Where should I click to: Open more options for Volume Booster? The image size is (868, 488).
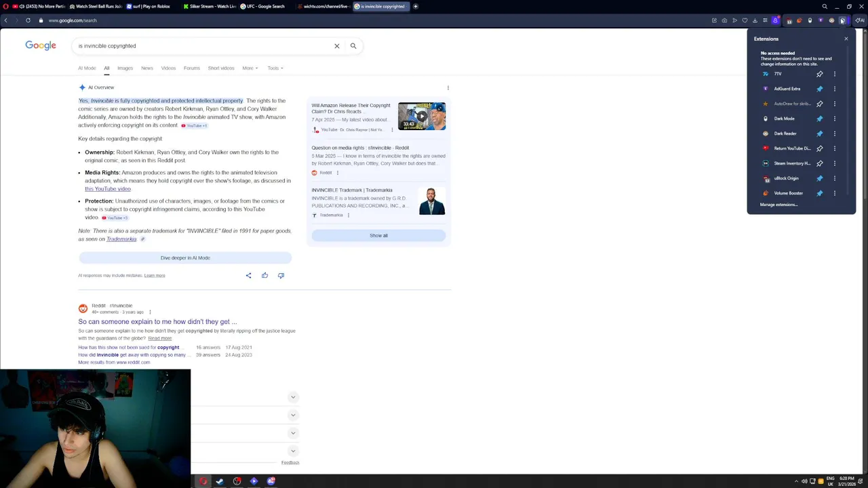pyautogui.click(x=835, y=193)
